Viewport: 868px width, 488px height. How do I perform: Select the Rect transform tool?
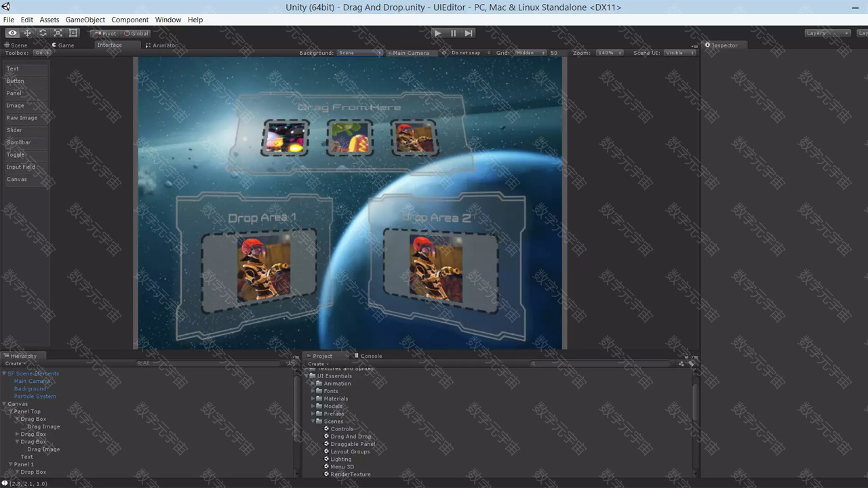tap(73, 33)
